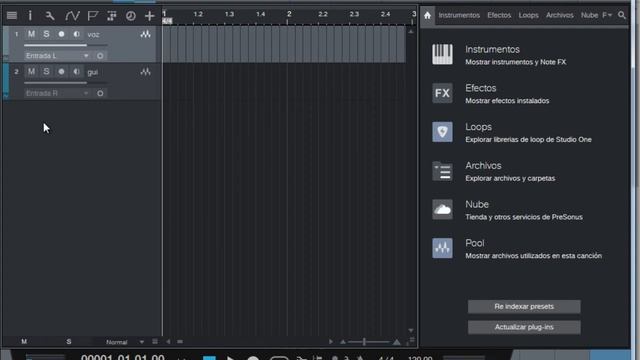This screenshot has height=360, width=640.
Task: Open the Inspector info icon
Action: (30, 16)
